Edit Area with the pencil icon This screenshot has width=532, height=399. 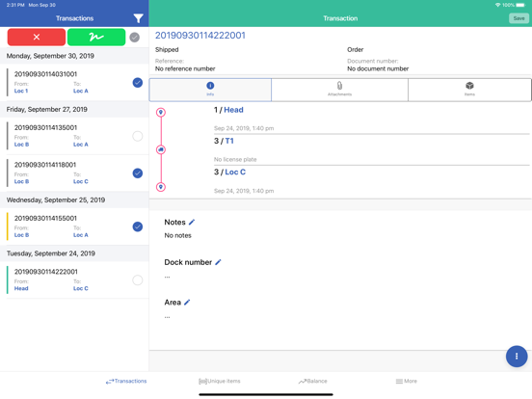187,303
